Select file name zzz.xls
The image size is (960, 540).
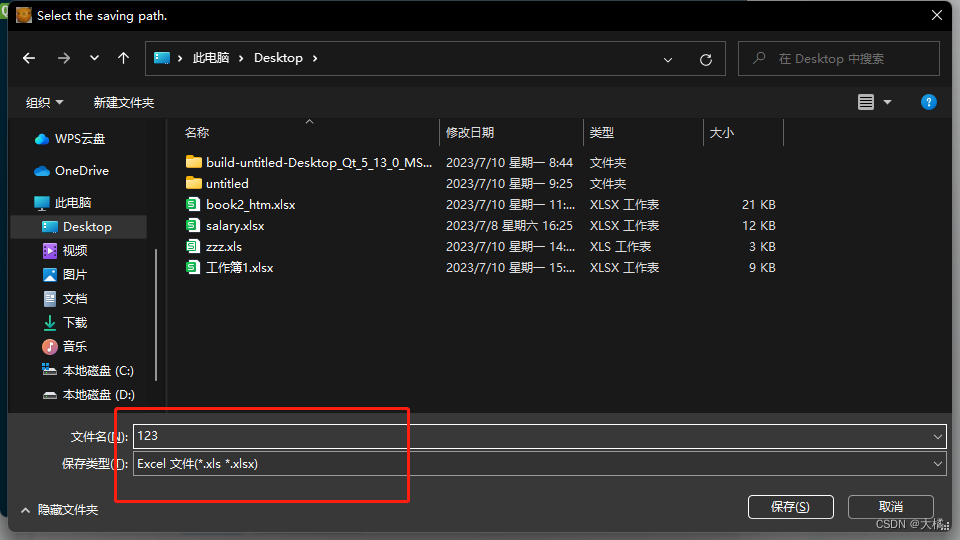click(223, 247)
